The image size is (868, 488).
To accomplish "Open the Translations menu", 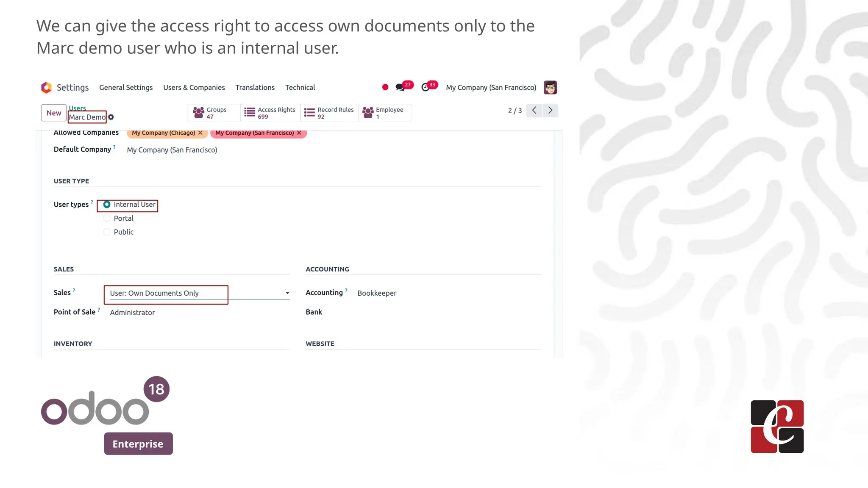I will coord(255,87).
